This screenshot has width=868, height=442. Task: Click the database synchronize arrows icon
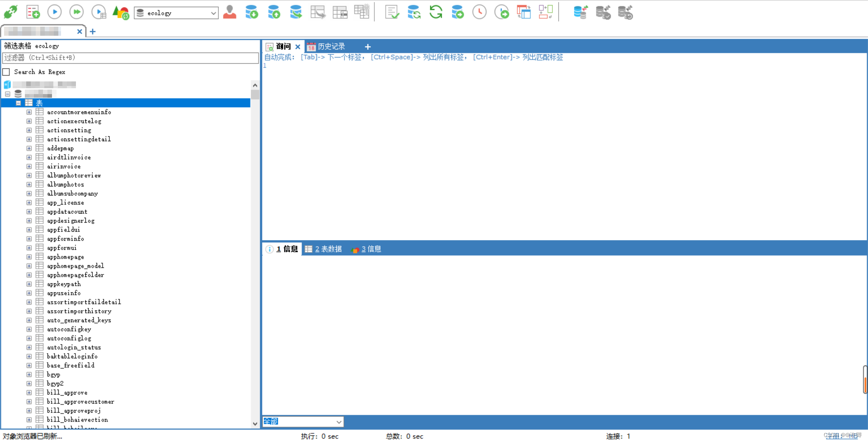tap(414, 12)
